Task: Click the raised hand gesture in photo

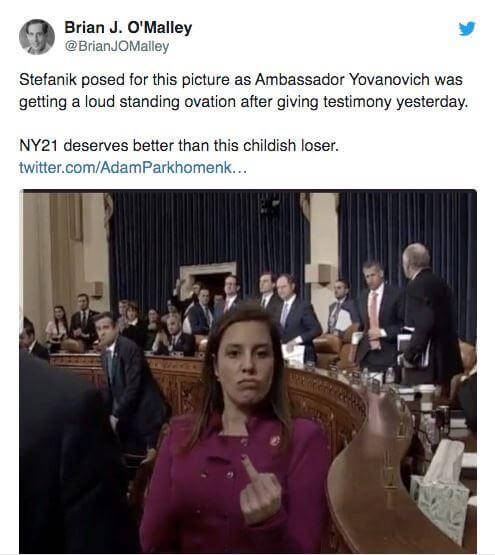Action: 260,491
